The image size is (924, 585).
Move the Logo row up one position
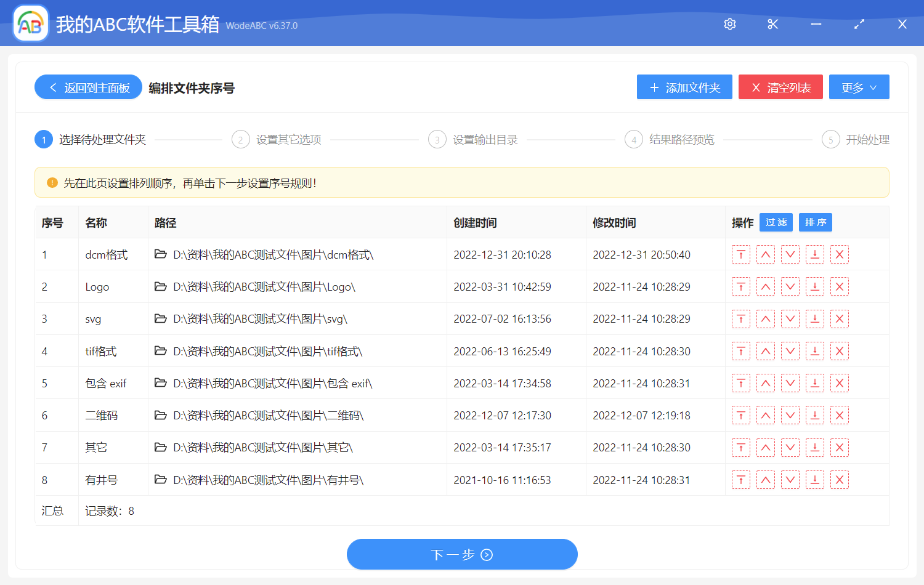pyautogui.click(x=765, y=287)
